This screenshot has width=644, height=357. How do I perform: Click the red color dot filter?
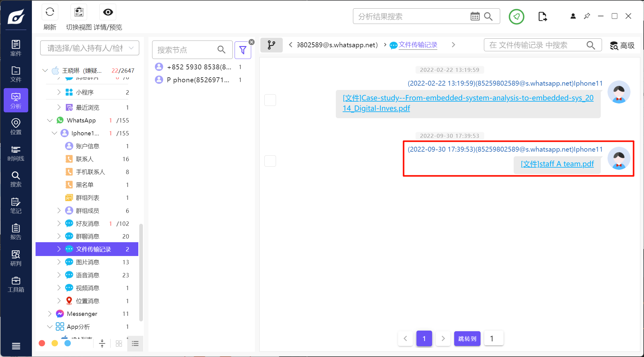pyautogui.click(x=42, y=343)
